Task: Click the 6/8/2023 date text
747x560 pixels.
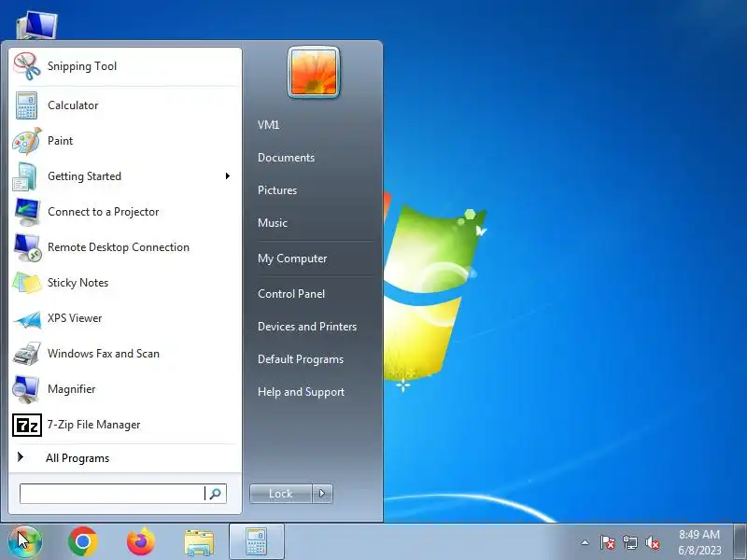Action: [699, 551]
